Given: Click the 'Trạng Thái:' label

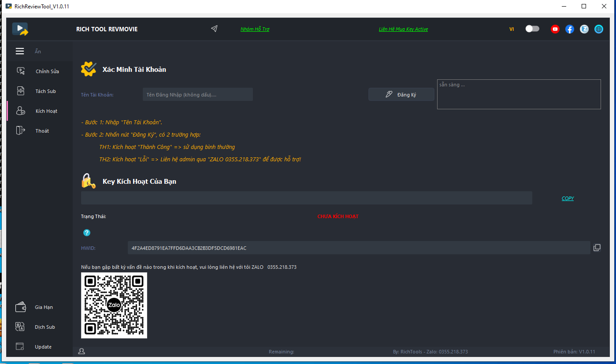Looking at the screenshot, I should point(93,216).
